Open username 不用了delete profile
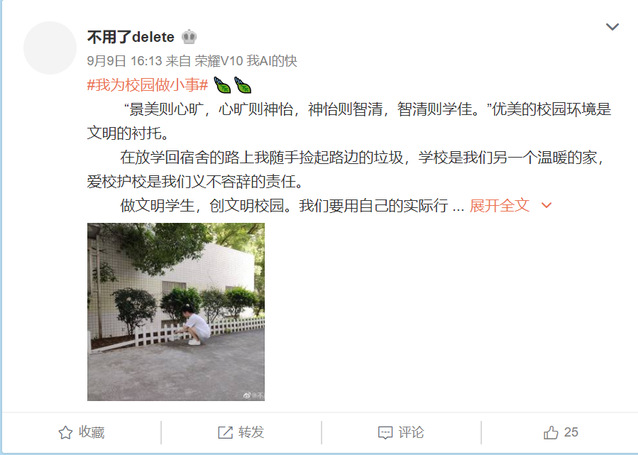The width and height of the screenshot is (638, 455). (131, 37)
